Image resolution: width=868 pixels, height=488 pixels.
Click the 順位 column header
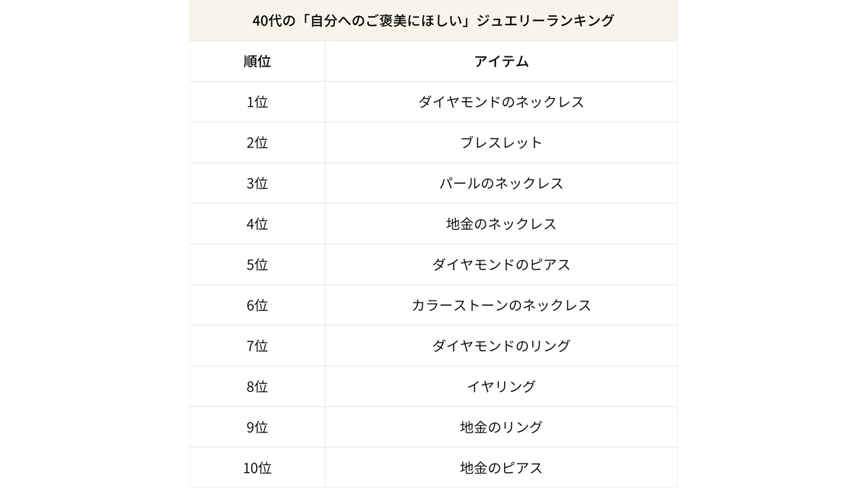coord(258,61)
